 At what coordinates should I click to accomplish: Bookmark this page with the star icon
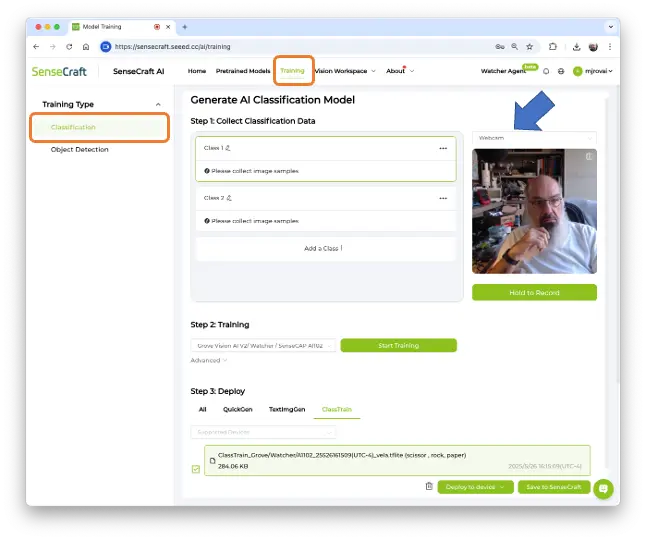tap(528, 46)
